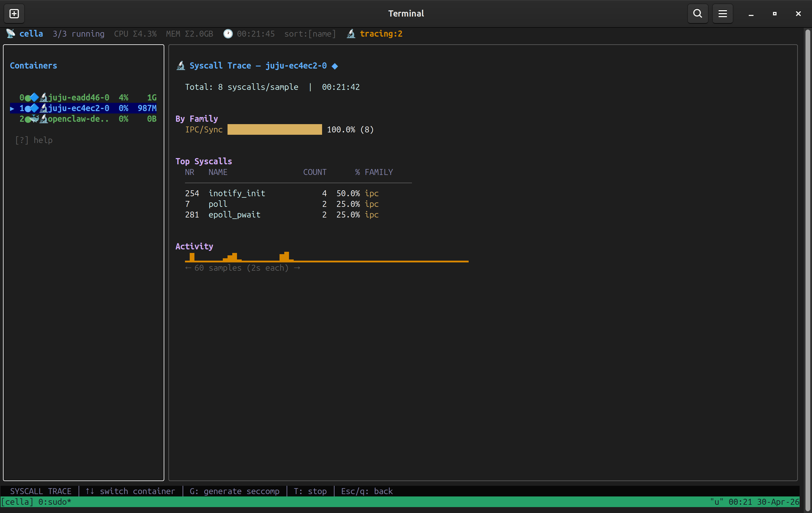
Task: Click the SYSCALL TRACE mode label
Action: coord(41,491)
